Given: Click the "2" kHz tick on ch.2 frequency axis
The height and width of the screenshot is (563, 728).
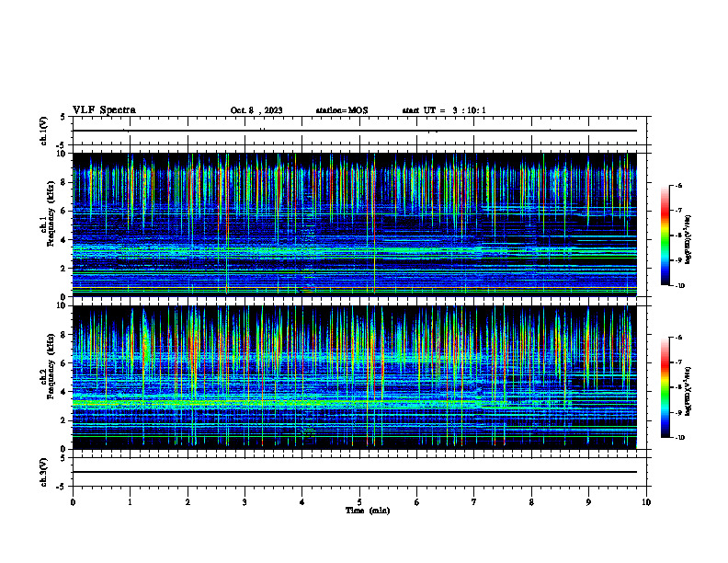Looking at the screenshot, I should (63, 420).
